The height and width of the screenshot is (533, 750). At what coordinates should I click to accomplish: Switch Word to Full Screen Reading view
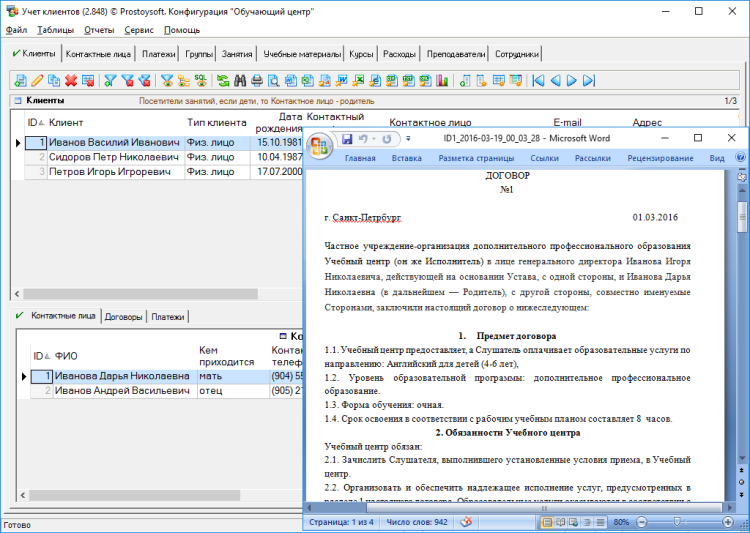tap(561, 522)
